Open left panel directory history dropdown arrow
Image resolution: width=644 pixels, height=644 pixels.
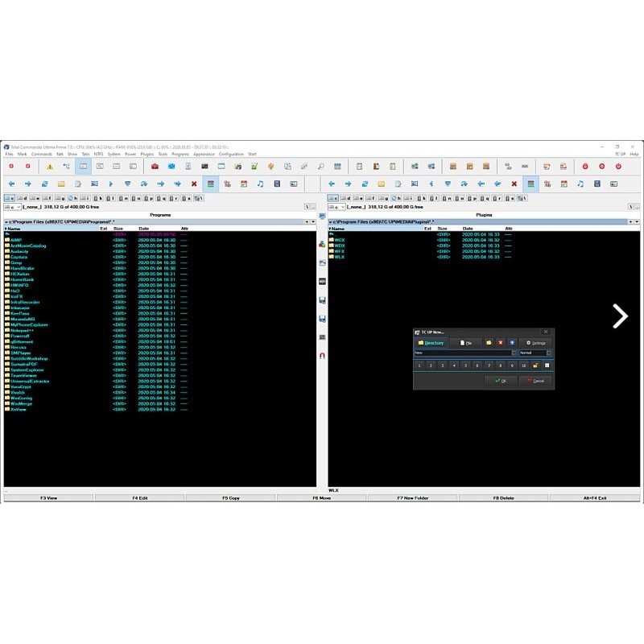point(313,222)
